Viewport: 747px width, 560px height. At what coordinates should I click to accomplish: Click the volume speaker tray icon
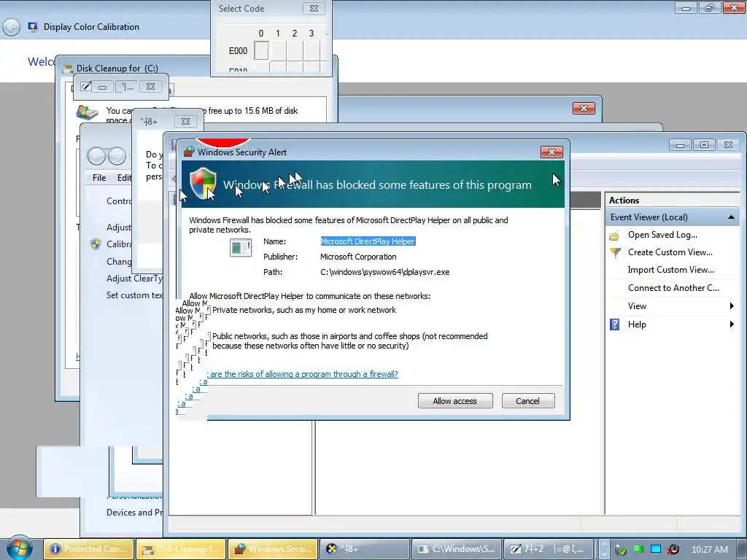click(x=673, y=549)
